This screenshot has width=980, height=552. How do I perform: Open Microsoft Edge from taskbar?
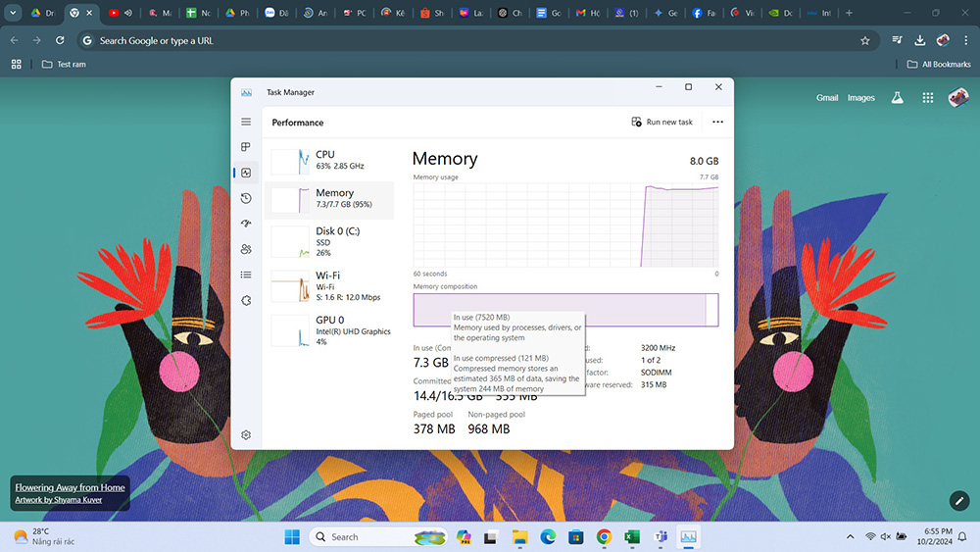click(x=548, y=537)
